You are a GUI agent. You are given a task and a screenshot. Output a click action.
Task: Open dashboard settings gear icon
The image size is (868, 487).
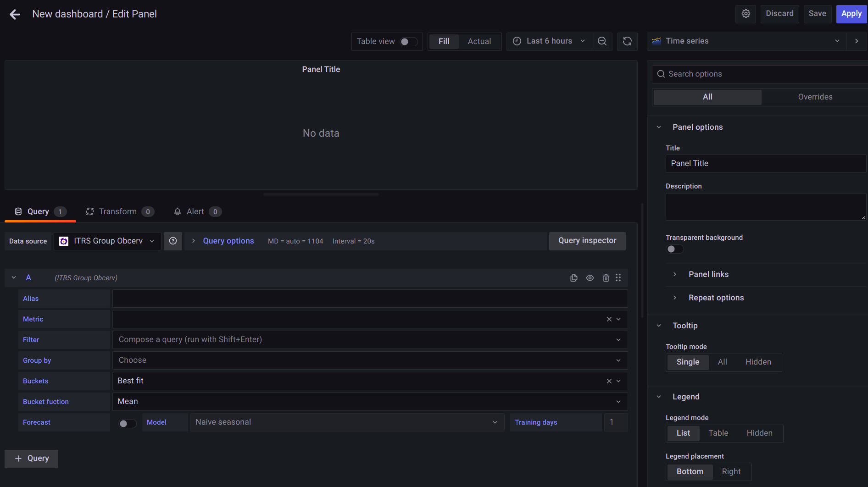tap(746, 14)
